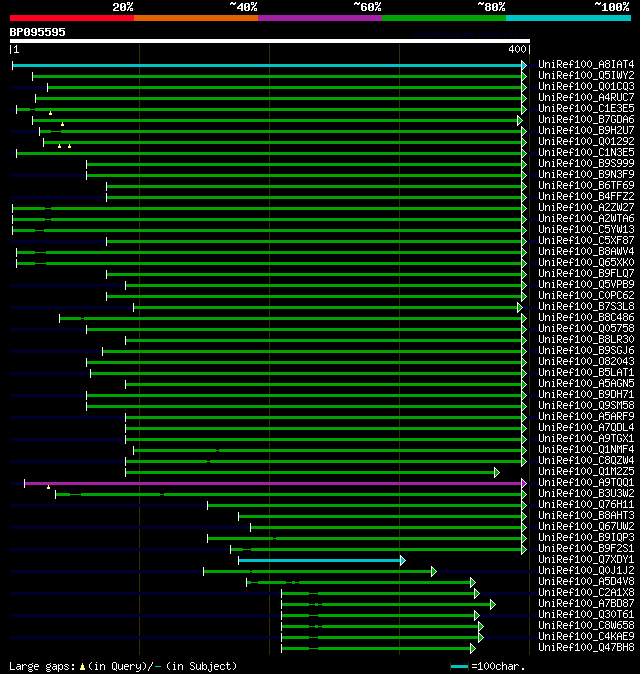
Task: Open the UniRef100_C4KAE9 entry
Action: (x=586, y=637)
